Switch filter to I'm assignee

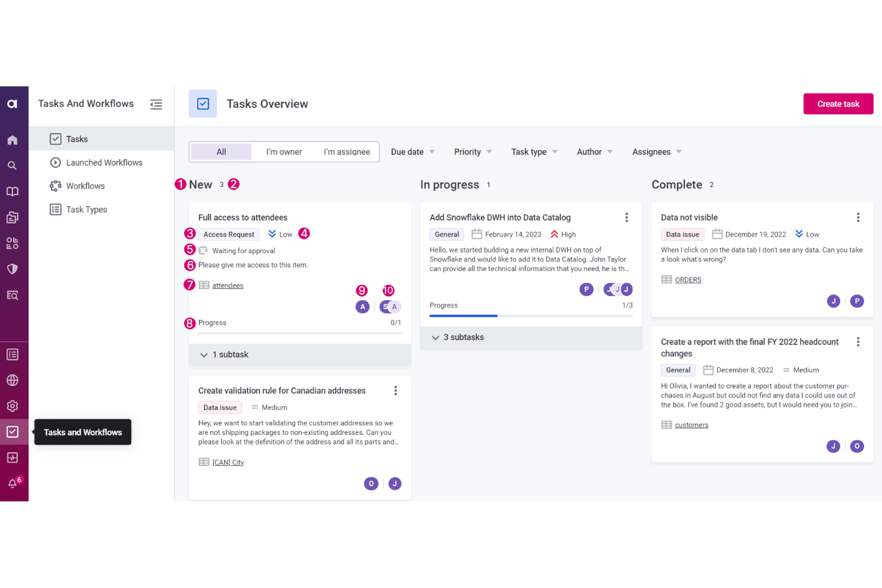click(347, 152)
